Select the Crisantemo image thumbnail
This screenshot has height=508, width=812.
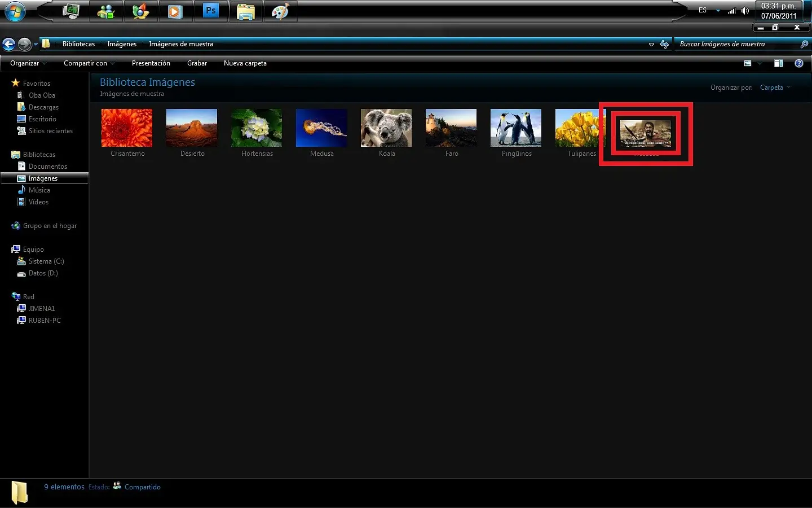point(127,128)
